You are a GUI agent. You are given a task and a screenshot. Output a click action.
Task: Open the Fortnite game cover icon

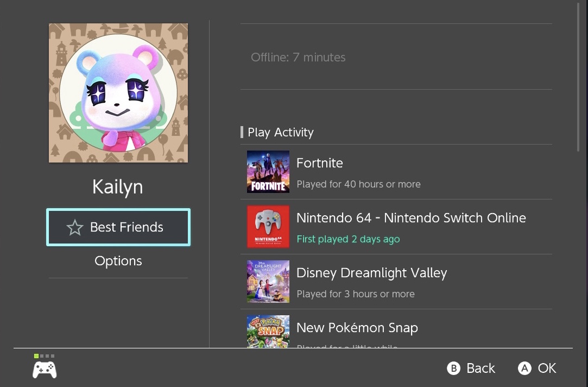(x=268, y=172)
